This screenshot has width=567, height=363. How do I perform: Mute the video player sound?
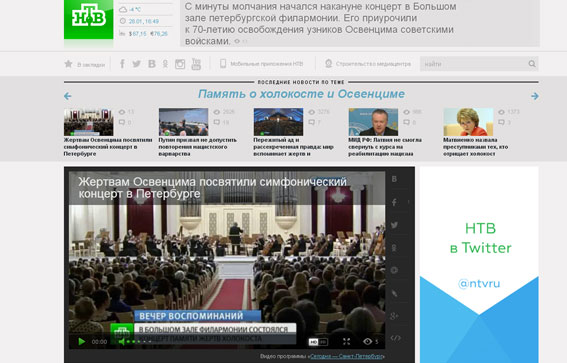(122, 341)
